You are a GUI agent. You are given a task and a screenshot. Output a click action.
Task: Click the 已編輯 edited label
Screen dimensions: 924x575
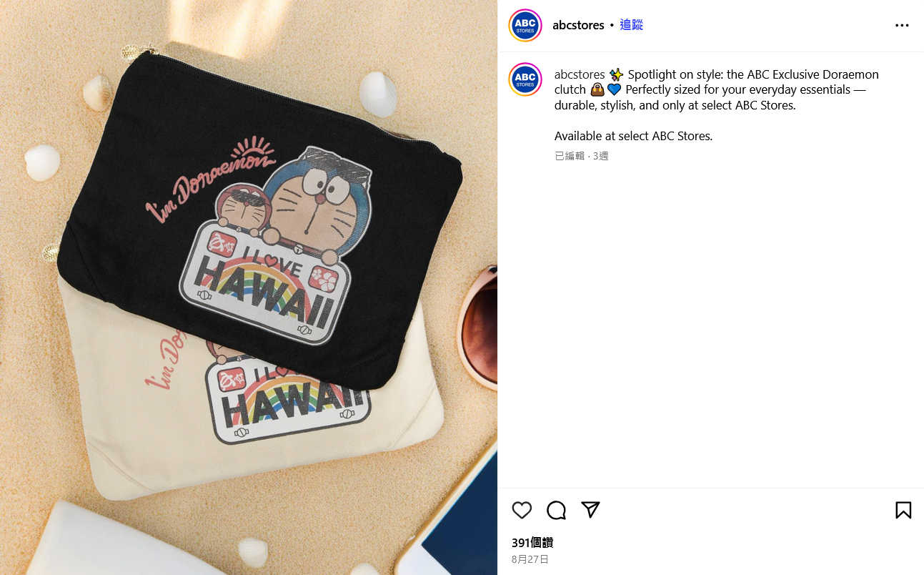(570, 156)
